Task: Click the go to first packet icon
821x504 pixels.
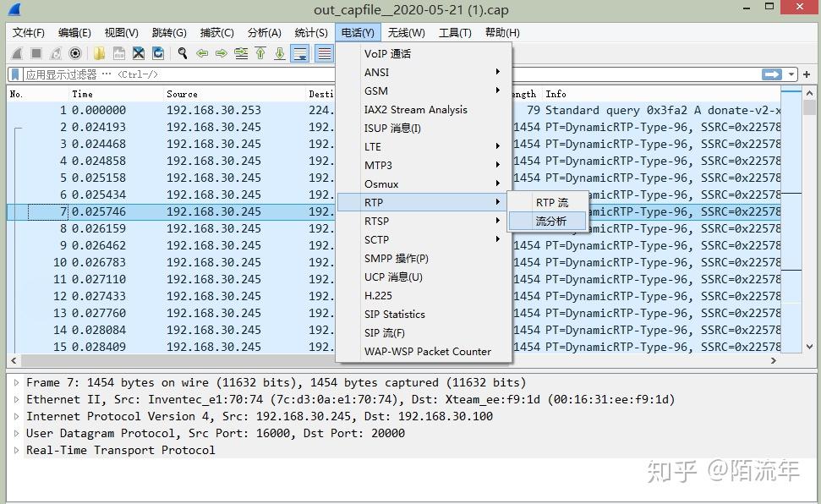Action: pos(260,53)
